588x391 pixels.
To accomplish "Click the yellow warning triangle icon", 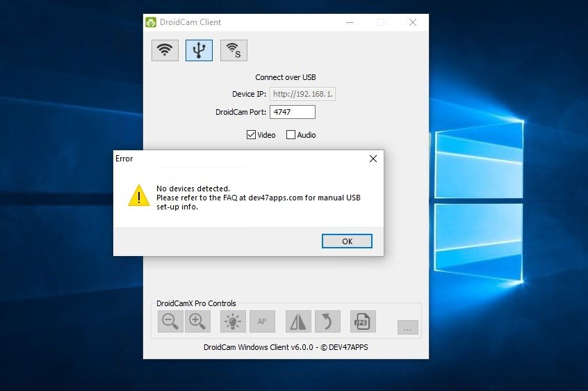I will [x=139, y=195].
